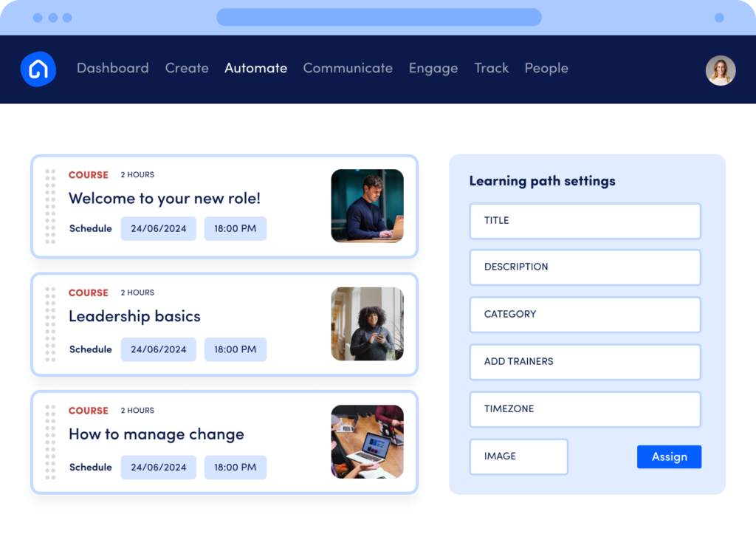The height and width of the screenshot is (537, 756).
Task: Open date picker for Welcome course
Action: coord(158,229)
